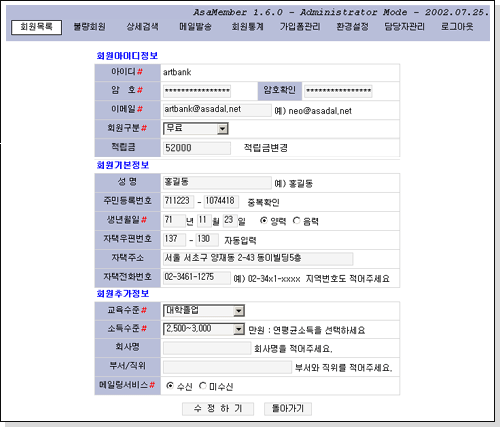This screenshot has height=428, width=500.
Task: Select 로그아웃 to log out
Action: (457, 27)
